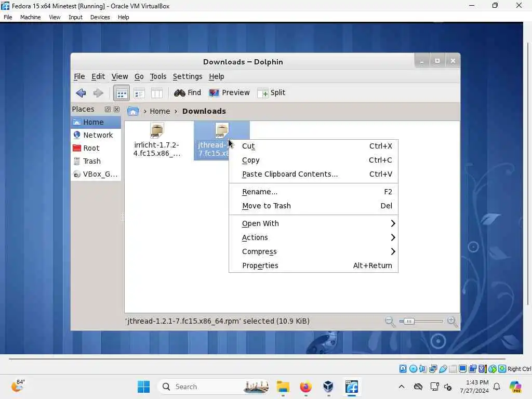Expand the Compress submenu

(313, 251)
